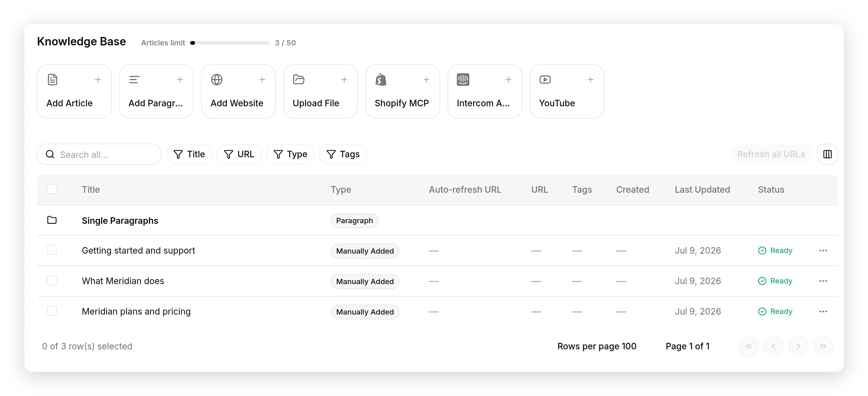Click the Add Paragraph lines icon
Screen dimensions: 868x396
pyautogui.click(x=134, y=80)
